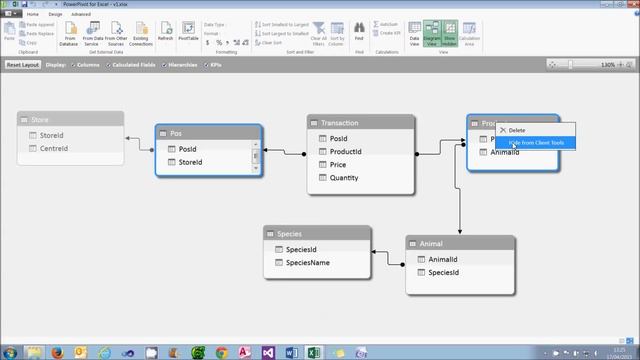
Task: Open the Format dropdown
Action: coord(212,33)
